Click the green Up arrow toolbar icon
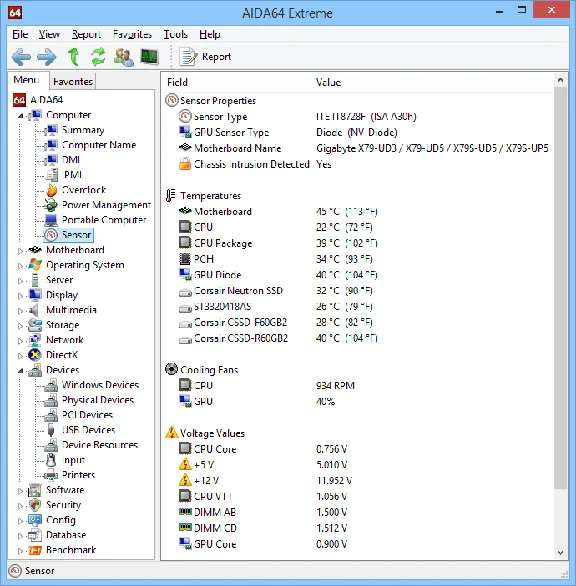Screen dimensions: 576x586 pyautogui.click(x=74, y=57)
